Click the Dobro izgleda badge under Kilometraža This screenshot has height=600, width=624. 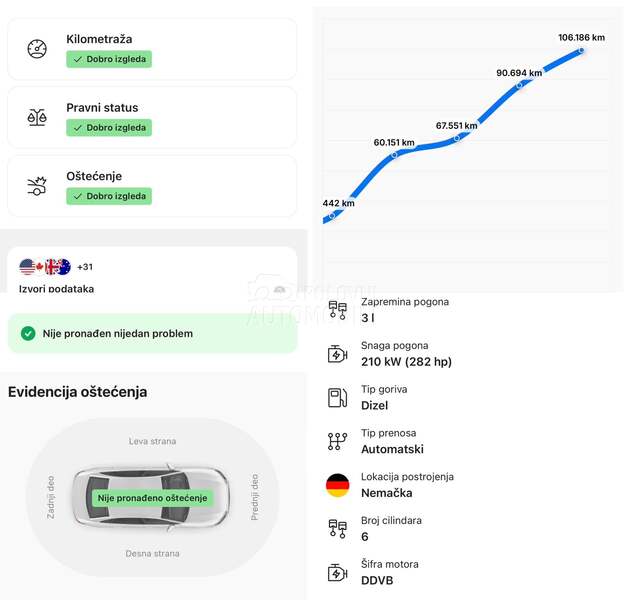click(x=109, y=59)
